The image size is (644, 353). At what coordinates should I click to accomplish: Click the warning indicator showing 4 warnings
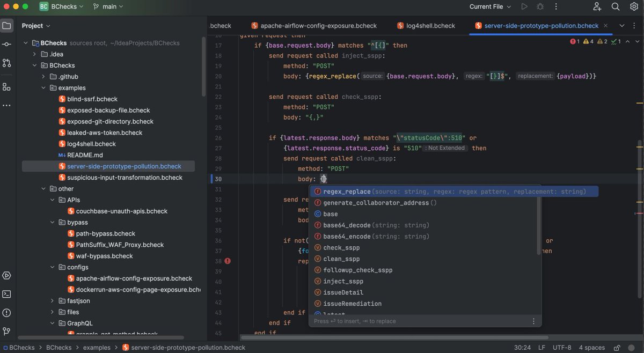click(x=588, y=41)
